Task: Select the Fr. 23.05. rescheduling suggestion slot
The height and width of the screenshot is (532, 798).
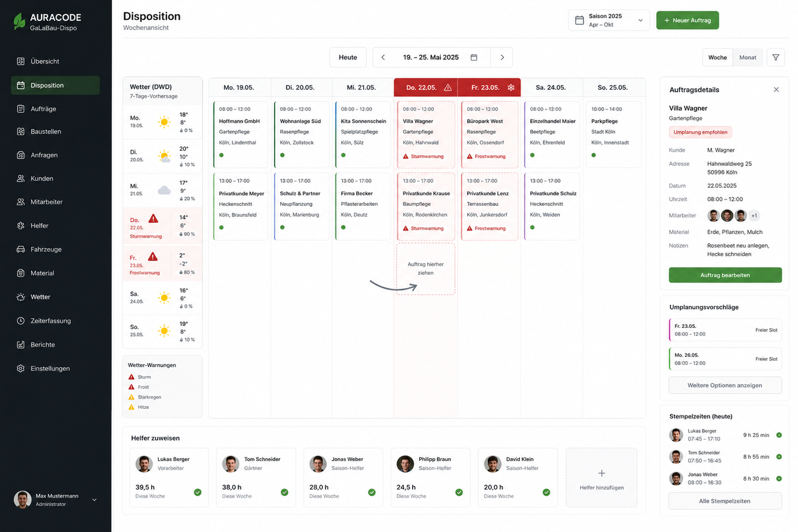Action: [x=725, y=330]
